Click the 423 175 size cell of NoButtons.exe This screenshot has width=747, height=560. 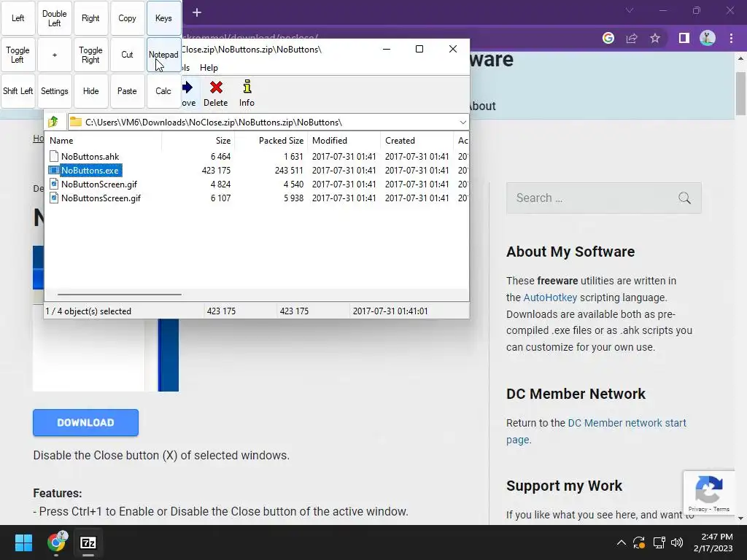click(x=216, y=170)
